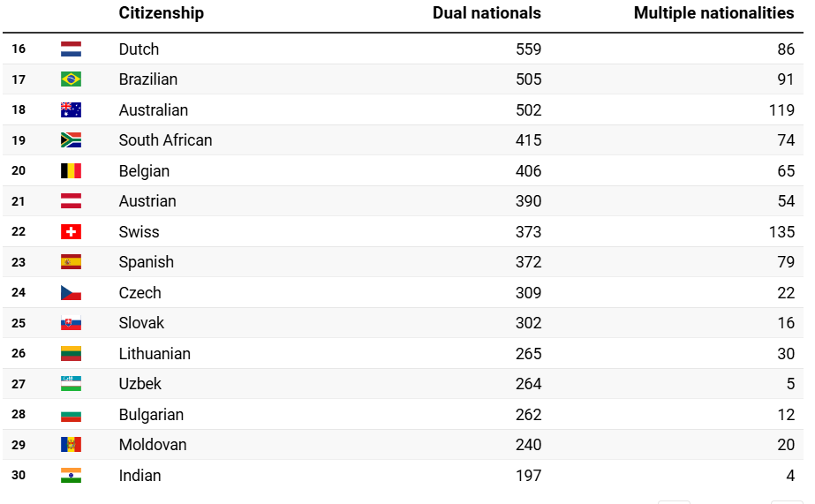Image resolution: width=815 pixels, height=504 pixels.
Task: Click the Czech flag icon
Action: click(x=71, y=293)
